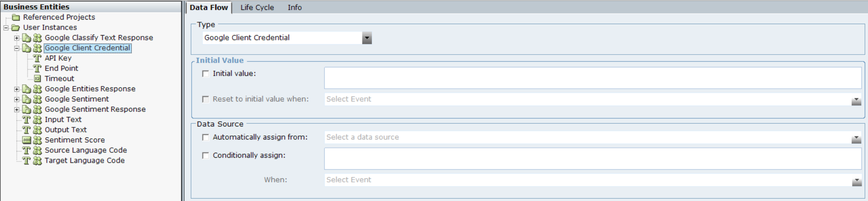Switch to the Life Cycle tab
Image resolution: width=868 pixels, height=201 pixels.
tap(257, 7)
